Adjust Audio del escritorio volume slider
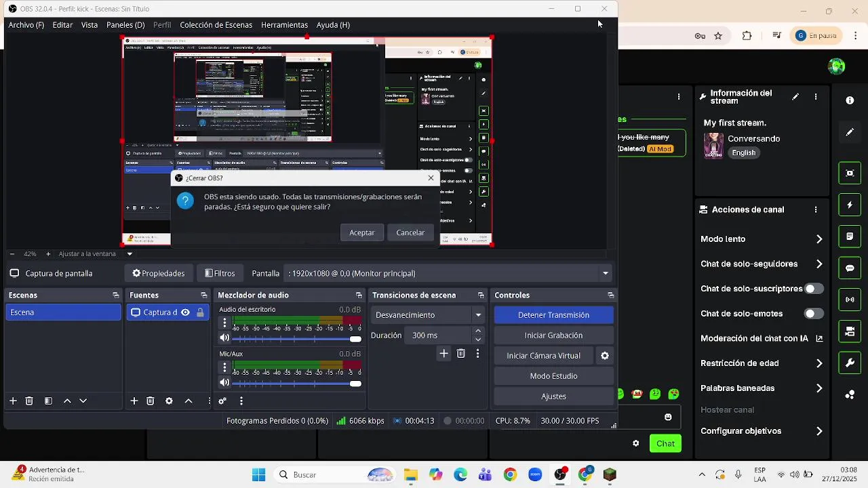 (x=297, y=339)
